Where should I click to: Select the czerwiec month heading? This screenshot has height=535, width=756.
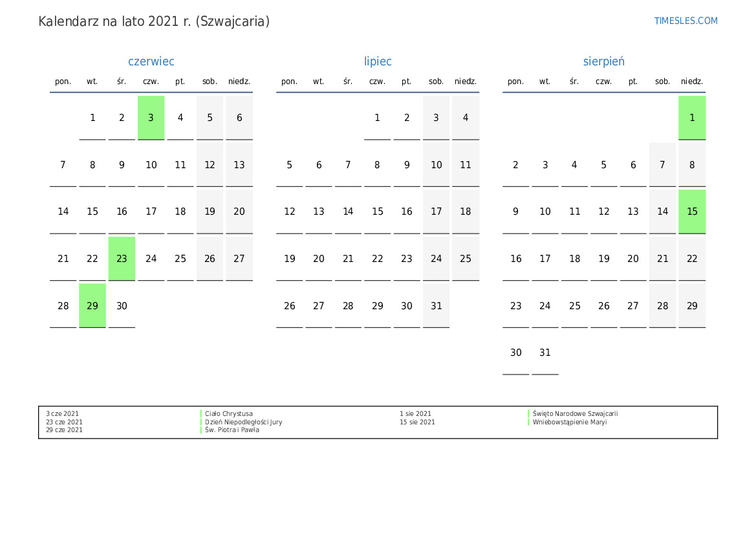point(151,61)
